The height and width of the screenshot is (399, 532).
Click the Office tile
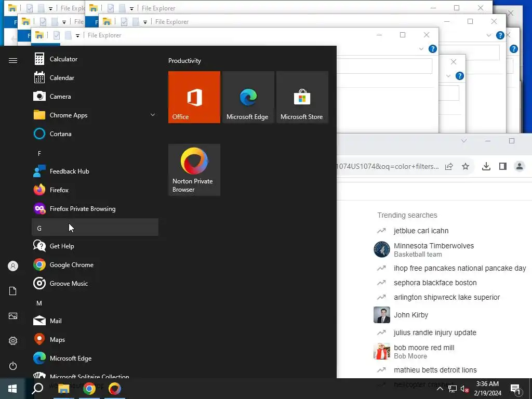(x=194, y=97)
